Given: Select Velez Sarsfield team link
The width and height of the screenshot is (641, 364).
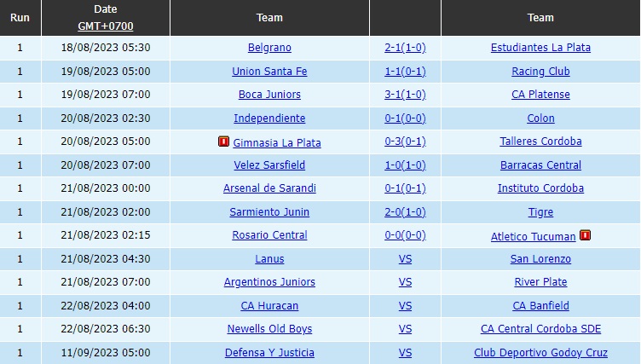Looking at the screenshot, I should tap(269, 165).
